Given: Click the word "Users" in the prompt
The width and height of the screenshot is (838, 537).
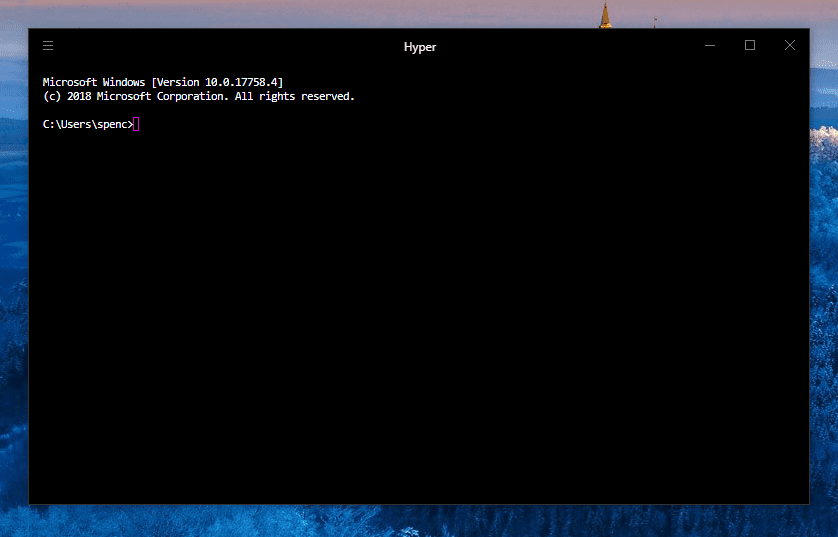Looking at the screenshot, I should (73, 124).
